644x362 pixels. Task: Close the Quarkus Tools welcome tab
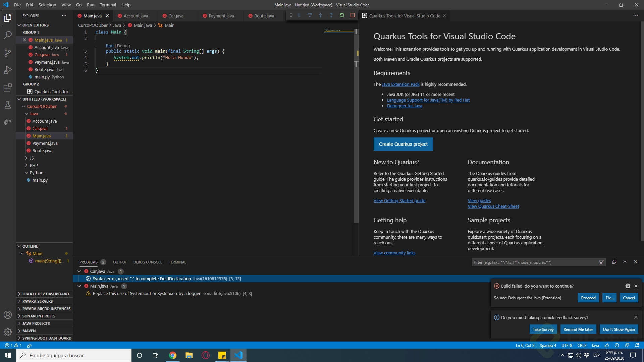[x=444, y=16]
